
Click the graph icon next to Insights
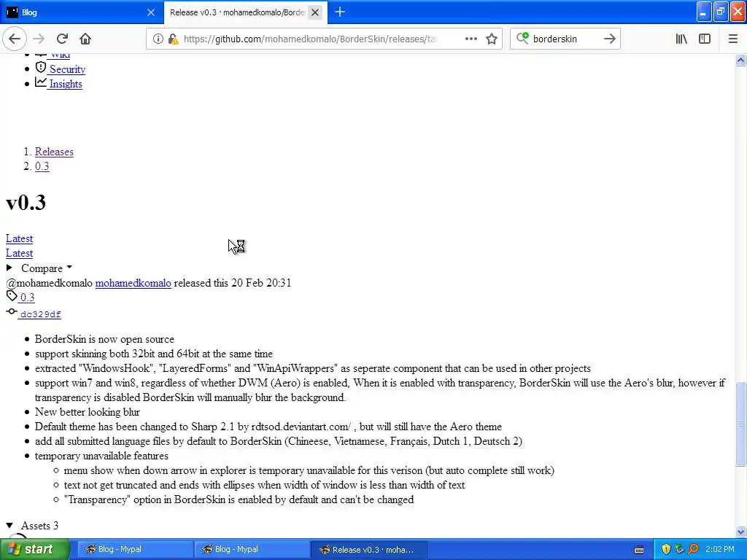coord(41,82)
